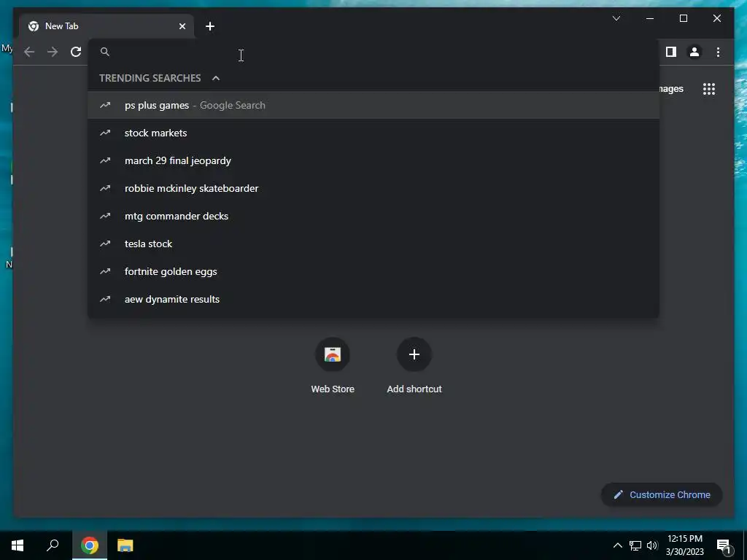Open File Explorer from taskbar

(125, 545)
